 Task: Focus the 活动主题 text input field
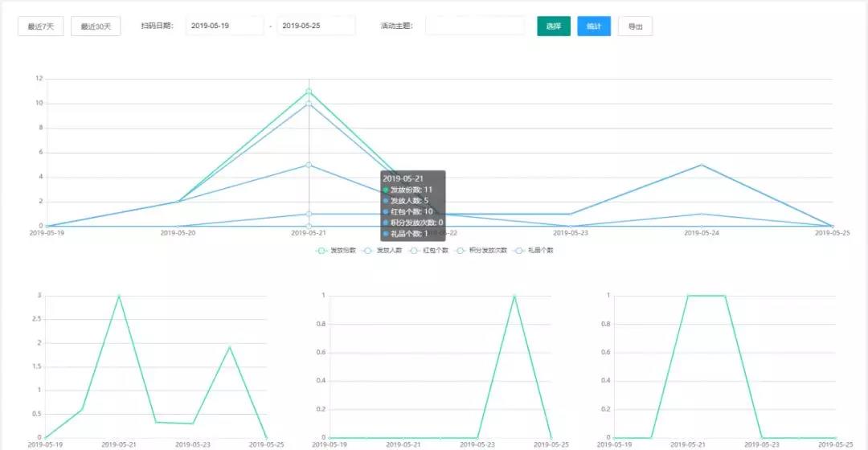(x=474, y=26)
